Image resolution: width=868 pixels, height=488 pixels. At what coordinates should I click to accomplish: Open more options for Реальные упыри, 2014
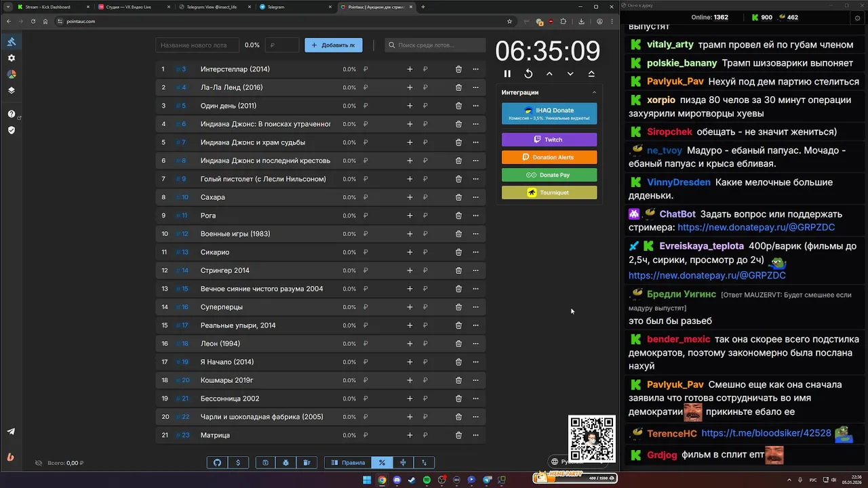coord(475,325)
